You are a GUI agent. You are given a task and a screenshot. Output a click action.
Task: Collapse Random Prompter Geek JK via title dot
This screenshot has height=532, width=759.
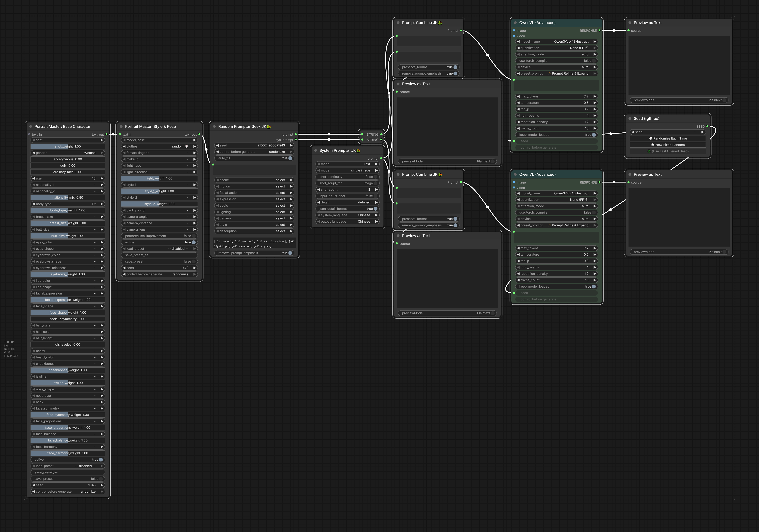214,127
